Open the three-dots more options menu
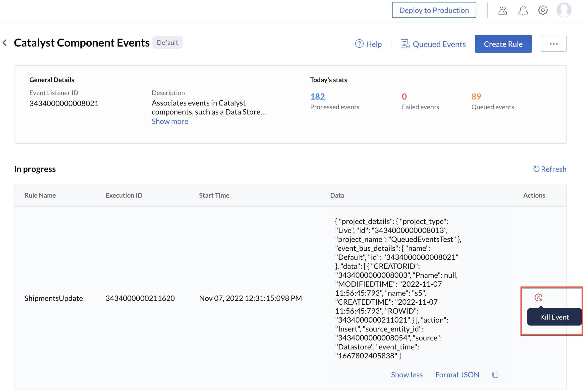Screen dimensions: 583x392 [x=553, y=44]
